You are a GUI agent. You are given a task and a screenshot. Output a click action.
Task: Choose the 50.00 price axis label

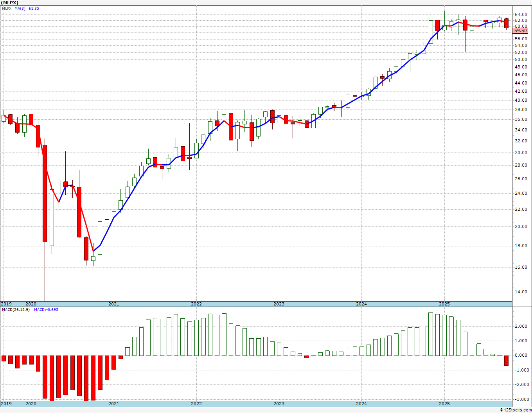(x=521, y=59)
